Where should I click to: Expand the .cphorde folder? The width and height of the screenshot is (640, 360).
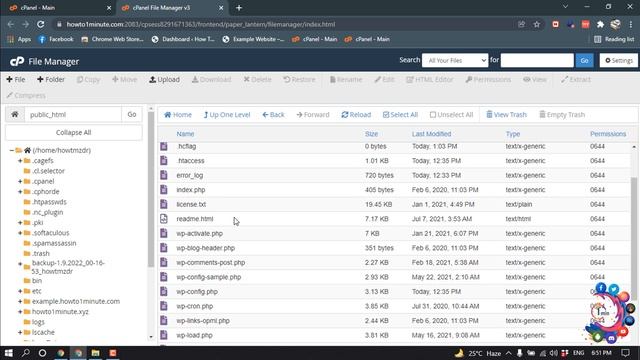pos(20,191)
